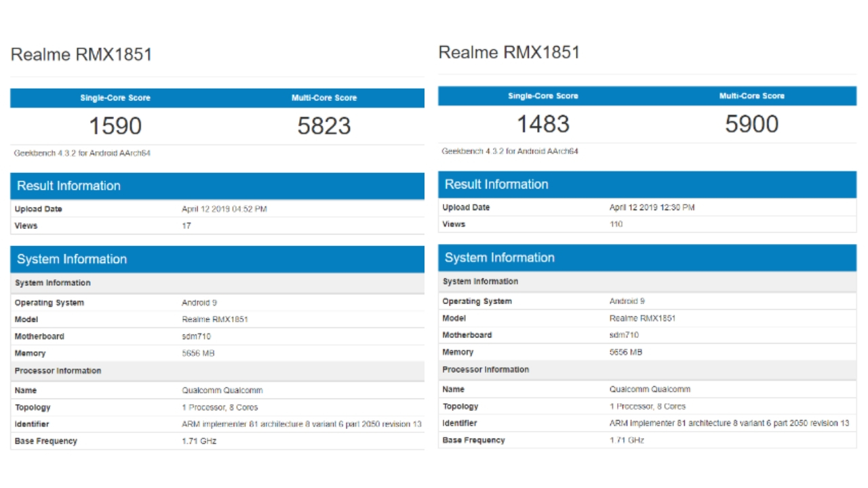Click Identifier label in right panel
868x488 pixels.
click(460, 423)
